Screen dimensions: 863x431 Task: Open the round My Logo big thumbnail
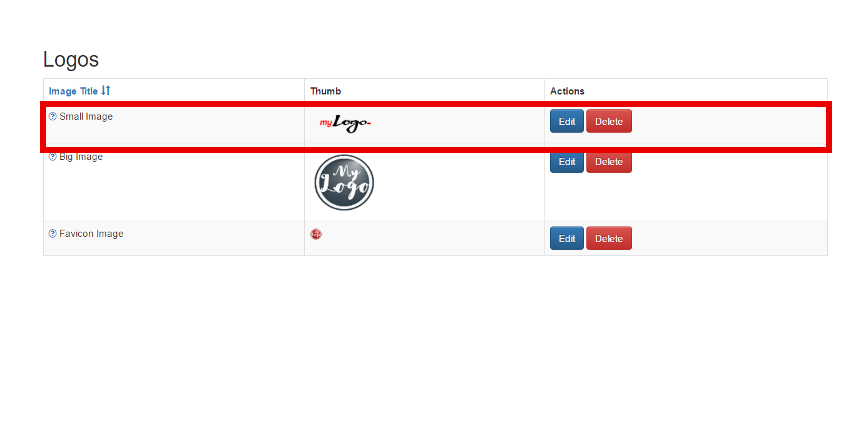[345, 182]
